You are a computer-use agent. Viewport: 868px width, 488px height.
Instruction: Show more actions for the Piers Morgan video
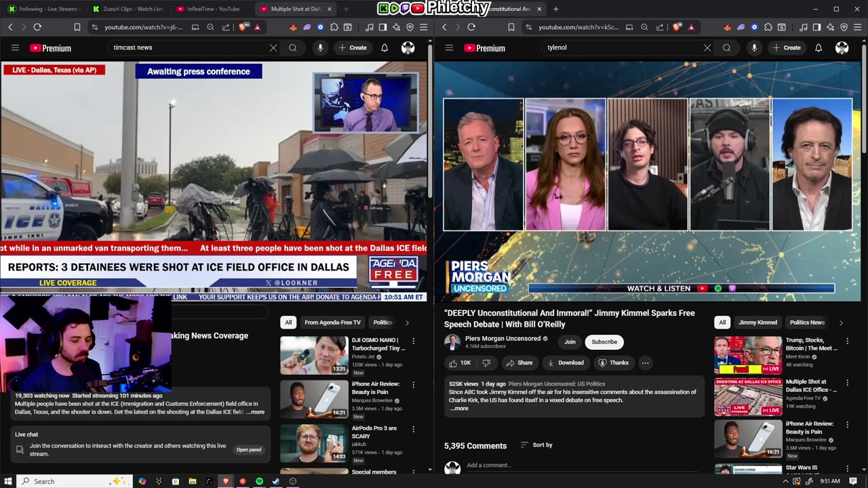(645, 363)
